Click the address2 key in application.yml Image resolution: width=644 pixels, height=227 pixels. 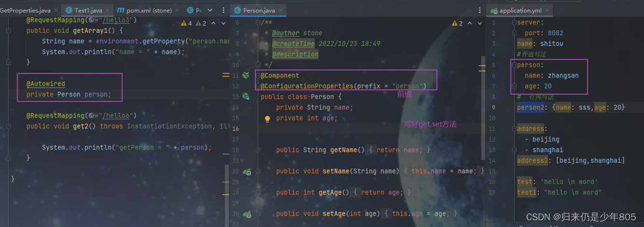click(x=532, y=161)
